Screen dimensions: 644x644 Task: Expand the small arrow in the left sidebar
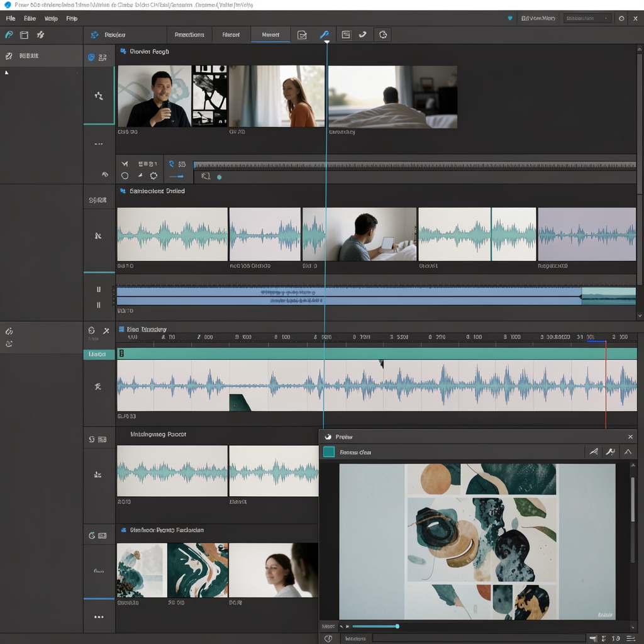coord(6,73)
